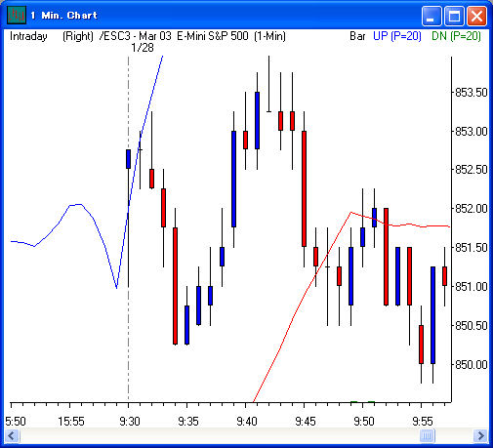Select the UP (P=20) indicator label
493x448 pixels.
click(397, 36)
